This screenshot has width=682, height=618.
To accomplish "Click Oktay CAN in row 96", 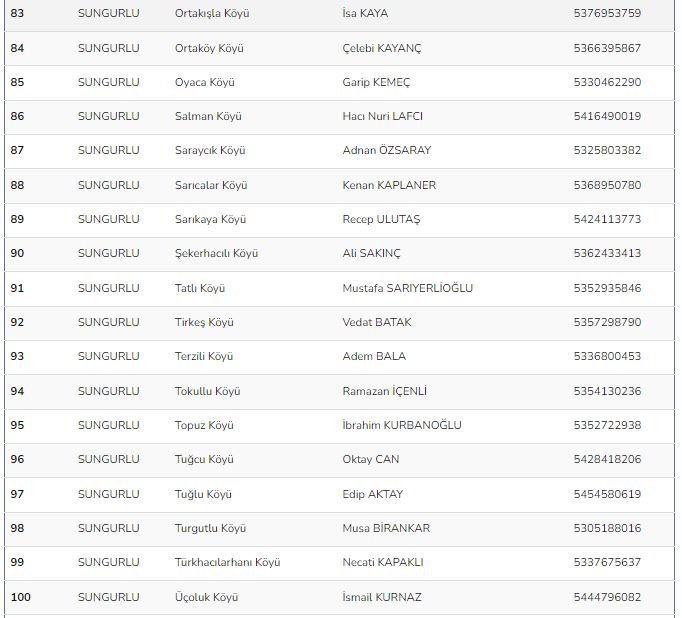I will tap(371, 459).
